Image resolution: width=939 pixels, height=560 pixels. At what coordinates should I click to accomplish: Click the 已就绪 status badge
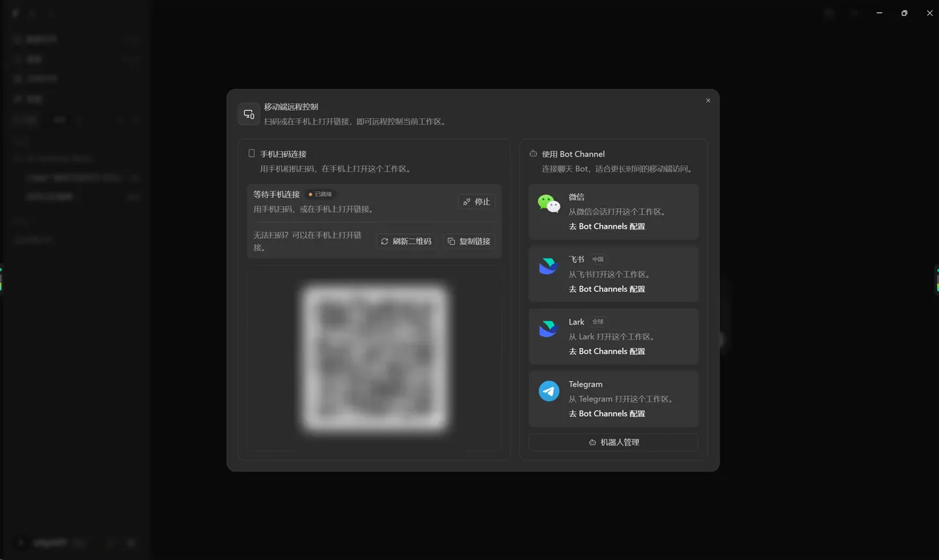321,194
